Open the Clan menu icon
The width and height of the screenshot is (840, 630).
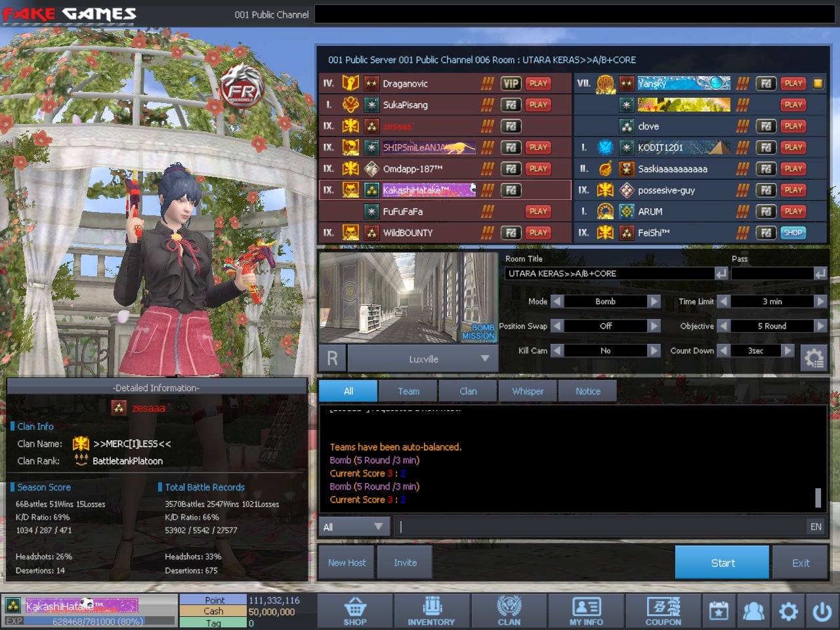point(509,612)
